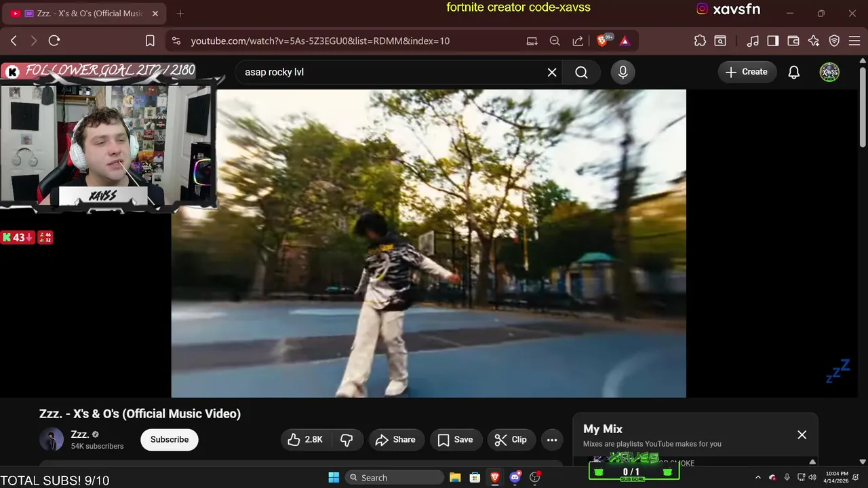Close the My Mix info popup
Screen dimensions: 868x488
(x=802, y=434)
